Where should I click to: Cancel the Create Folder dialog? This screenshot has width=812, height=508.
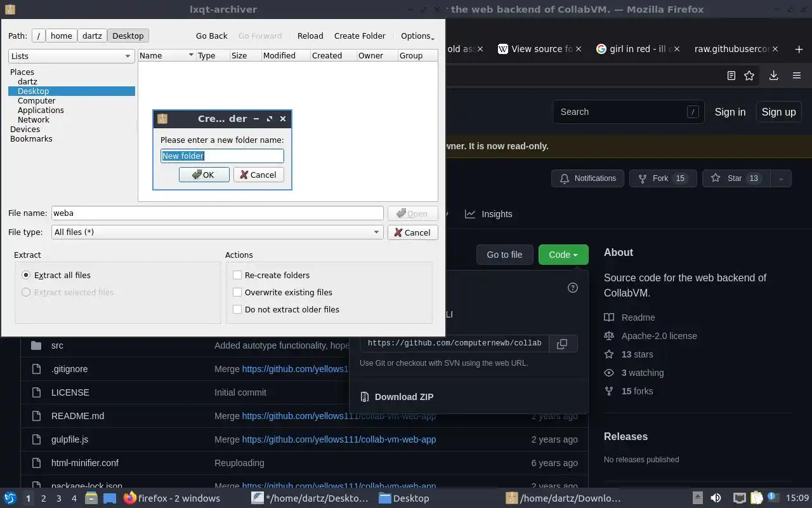[x=258, y=175]
